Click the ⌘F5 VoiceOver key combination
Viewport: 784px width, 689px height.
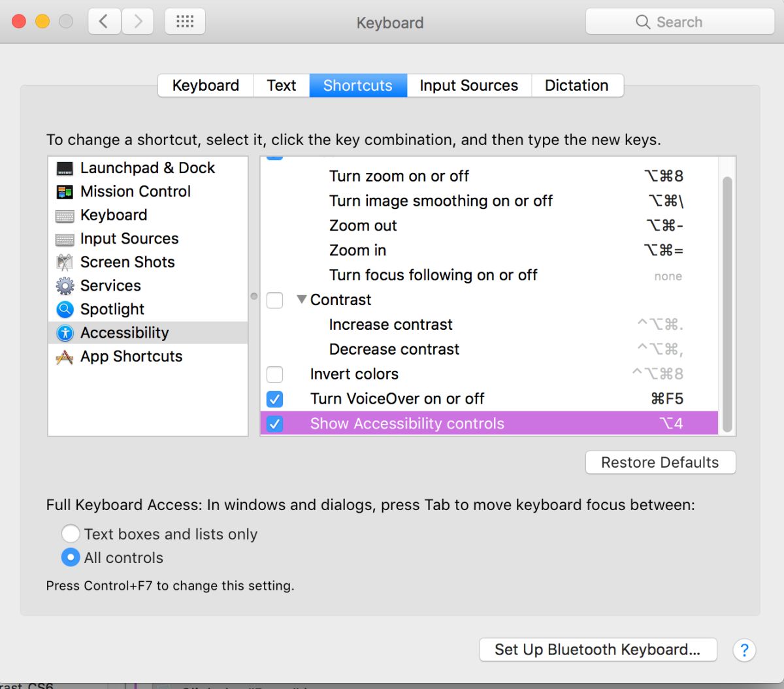667,399
